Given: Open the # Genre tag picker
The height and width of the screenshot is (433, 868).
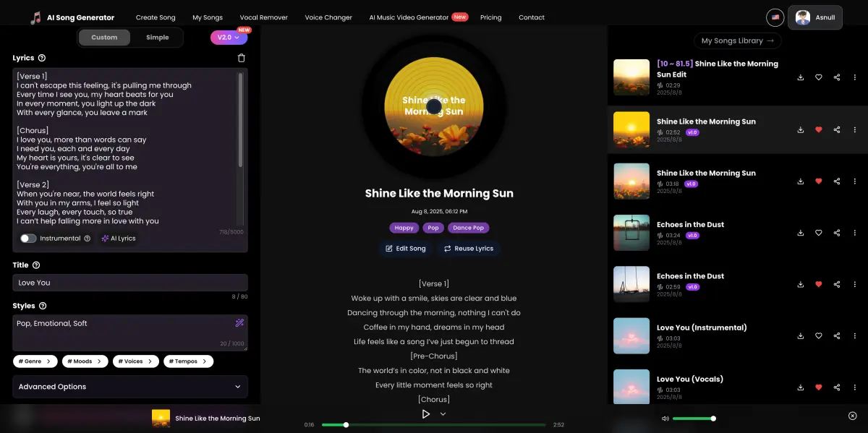Looking at the screenshot, I should [35, 361].
